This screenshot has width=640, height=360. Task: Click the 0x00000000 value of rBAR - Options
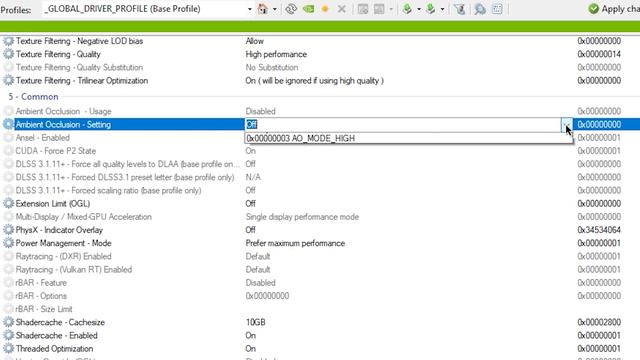click(x=267, y=296)
